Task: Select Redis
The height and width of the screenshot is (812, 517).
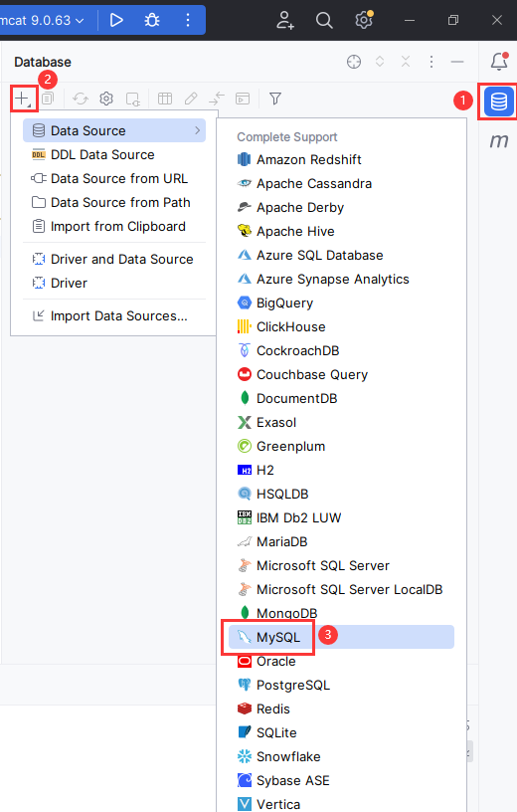Action: [342, 709]
